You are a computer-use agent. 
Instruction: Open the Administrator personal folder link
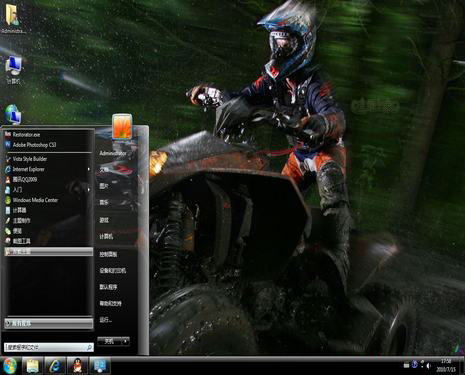click(113, 153)
